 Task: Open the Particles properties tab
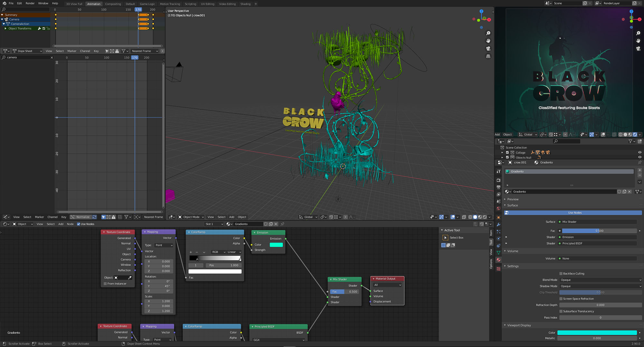click(498, 232)
